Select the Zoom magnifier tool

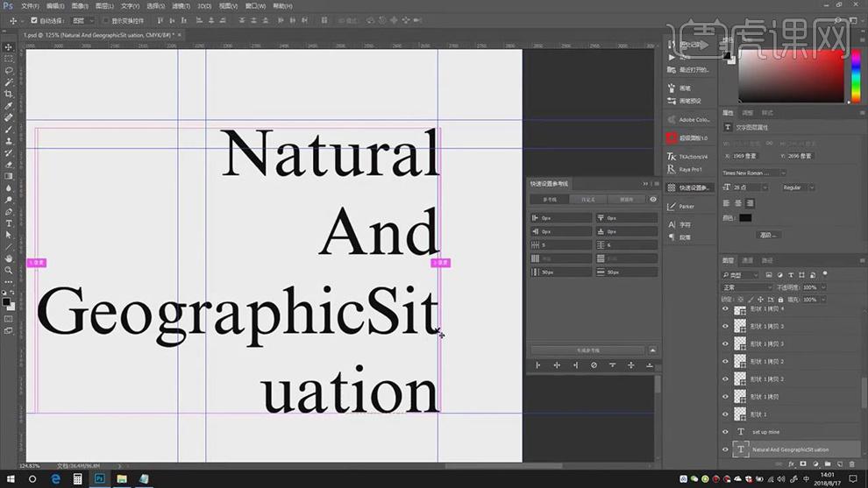point(9,271)
